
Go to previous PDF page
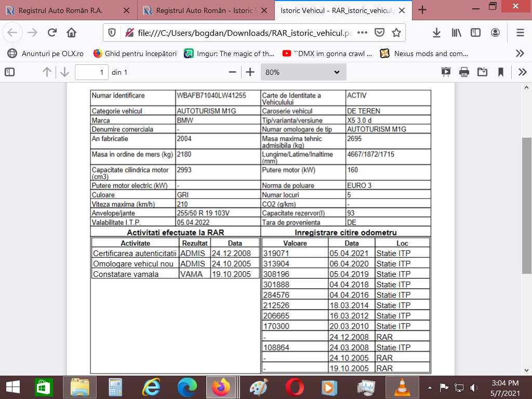(47, 72)
